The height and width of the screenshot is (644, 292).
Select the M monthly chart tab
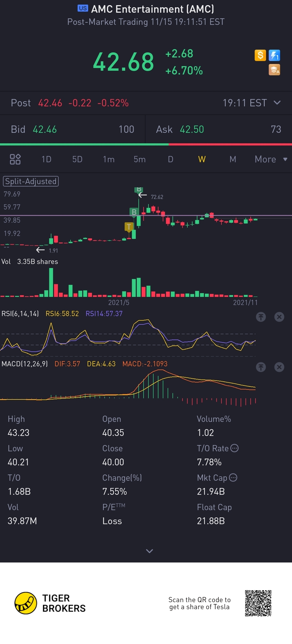233,159
